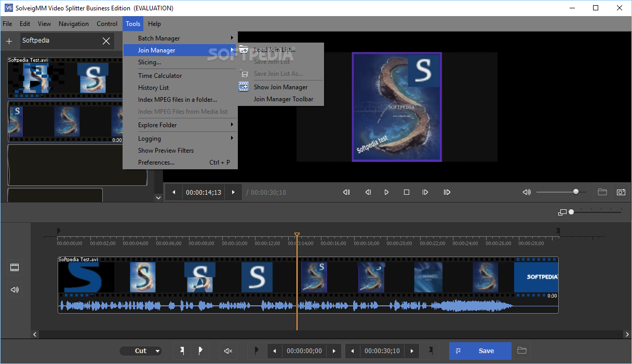Select Show Join Manager entry
The height and width of the screenshot is (364, 632).
[x=281, y=87]
